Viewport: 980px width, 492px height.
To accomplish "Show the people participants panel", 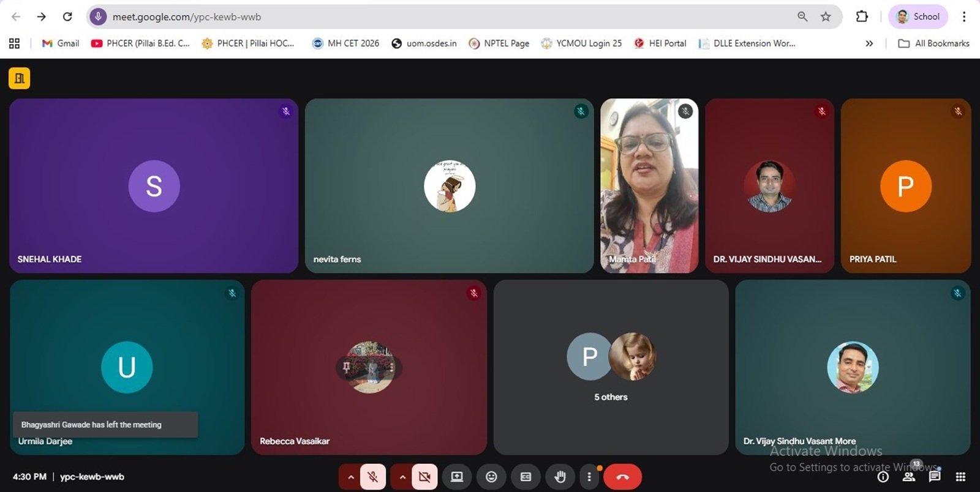I will [909, 477].
